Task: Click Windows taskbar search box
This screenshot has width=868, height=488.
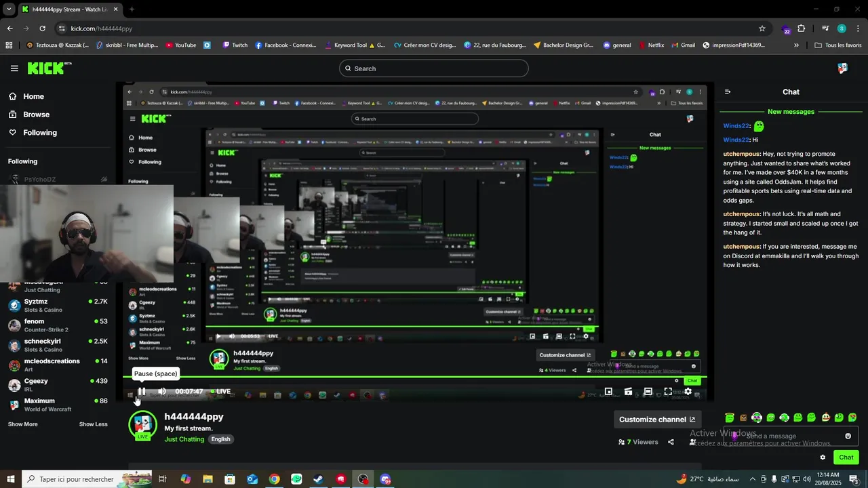Action: (87, 479)
